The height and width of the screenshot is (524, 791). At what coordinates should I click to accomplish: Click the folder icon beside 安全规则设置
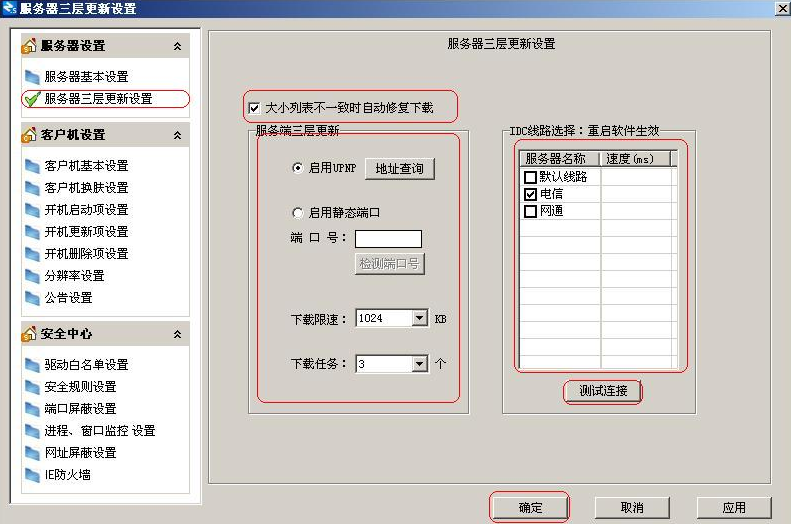pos(32,387)
